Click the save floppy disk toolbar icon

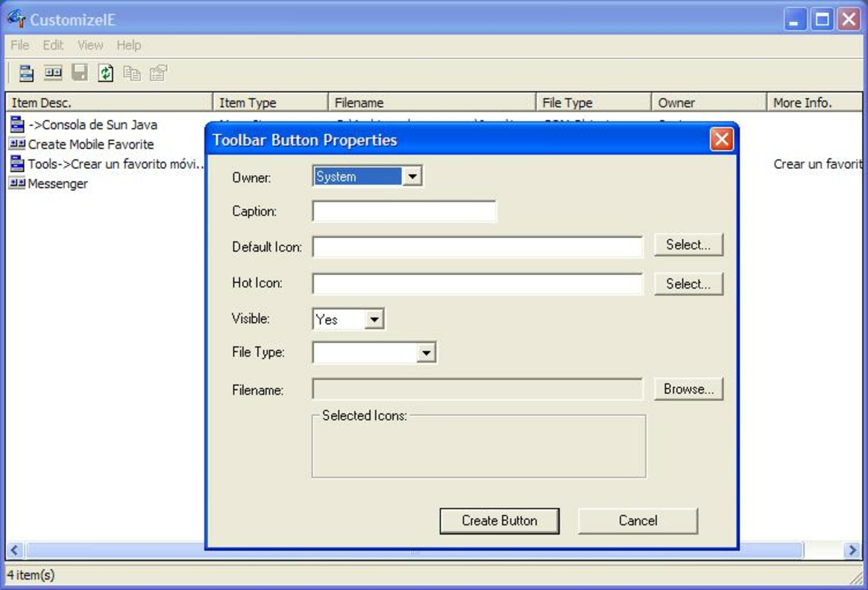[80, 72]
